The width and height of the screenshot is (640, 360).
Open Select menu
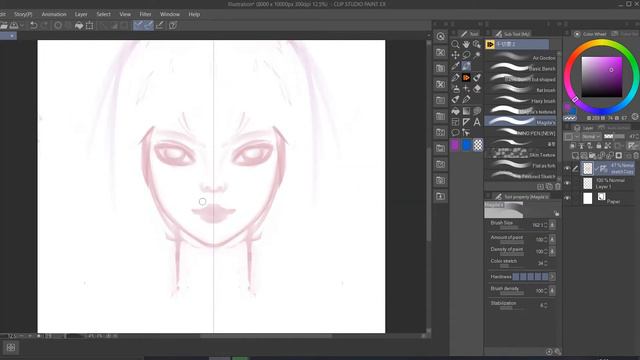click(103, 14)
